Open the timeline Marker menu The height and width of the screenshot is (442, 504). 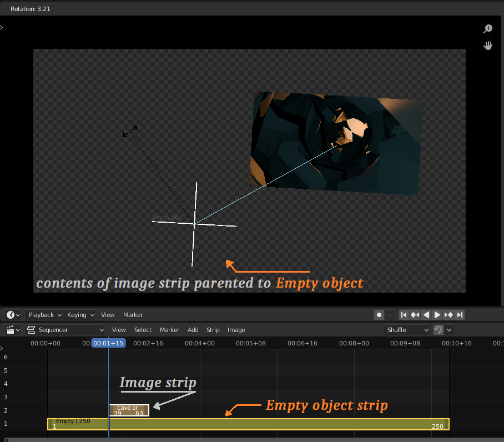coord(133,315)
